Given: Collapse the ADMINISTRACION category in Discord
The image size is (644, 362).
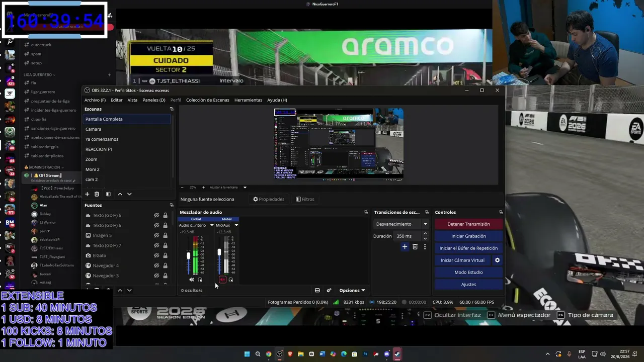Looking at the screenshot, I should 44,167.
